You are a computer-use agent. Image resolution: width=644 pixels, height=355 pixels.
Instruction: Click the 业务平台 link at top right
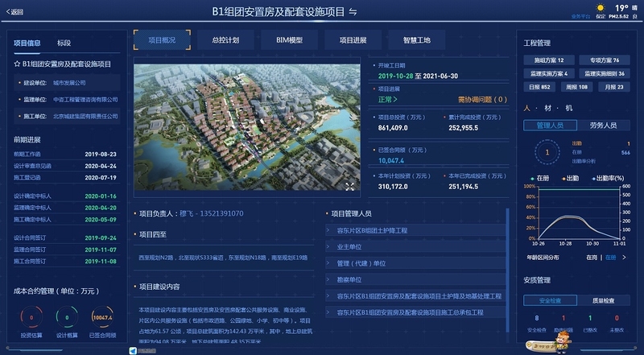coord(580,16)
